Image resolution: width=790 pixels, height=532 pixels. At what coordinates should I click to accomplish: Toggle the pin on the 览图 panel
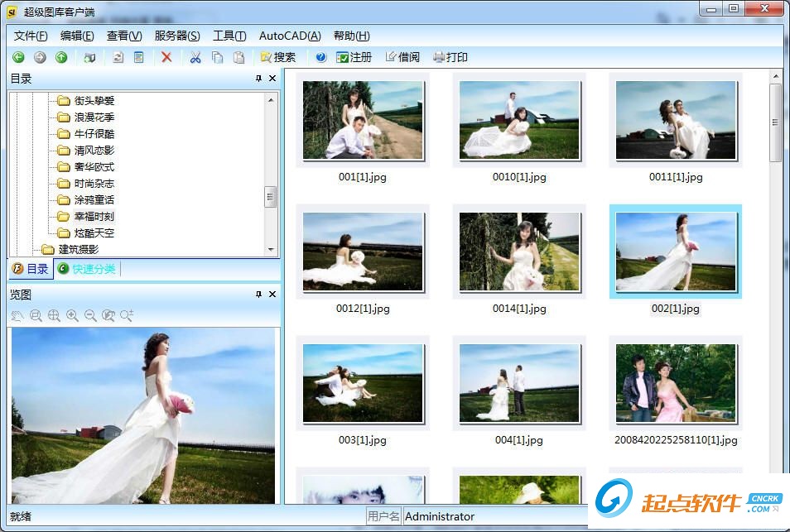[x=259, y=294]
